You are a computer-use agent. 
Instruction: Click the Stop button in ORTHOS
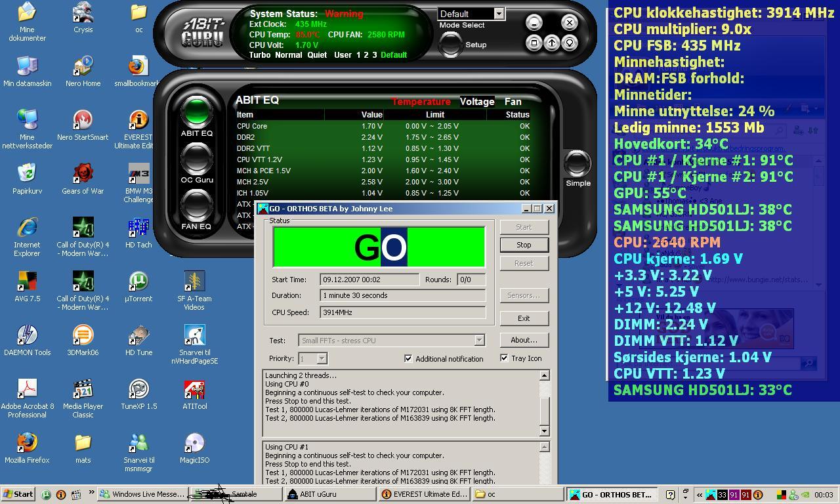(524, 245)
